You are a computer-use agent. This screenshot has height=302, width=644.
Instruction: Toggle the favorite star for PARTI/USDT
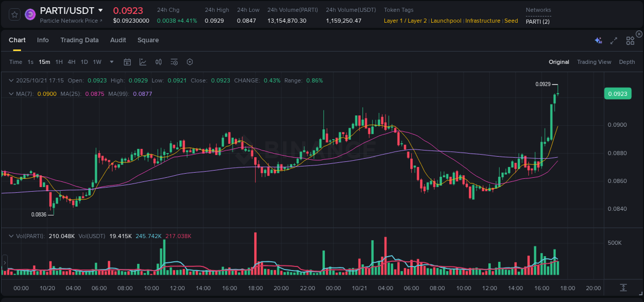point(14,14)
